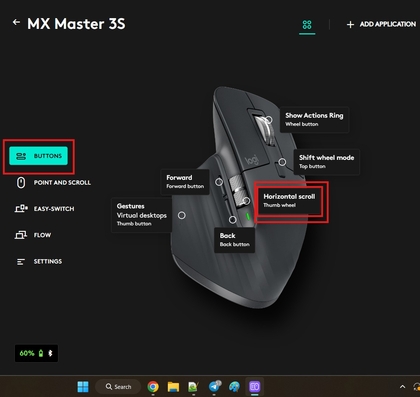The image size is (420, 397).
Task: Select the wheel button hotspot circle on mouse
Action: [x=269, y=119]
